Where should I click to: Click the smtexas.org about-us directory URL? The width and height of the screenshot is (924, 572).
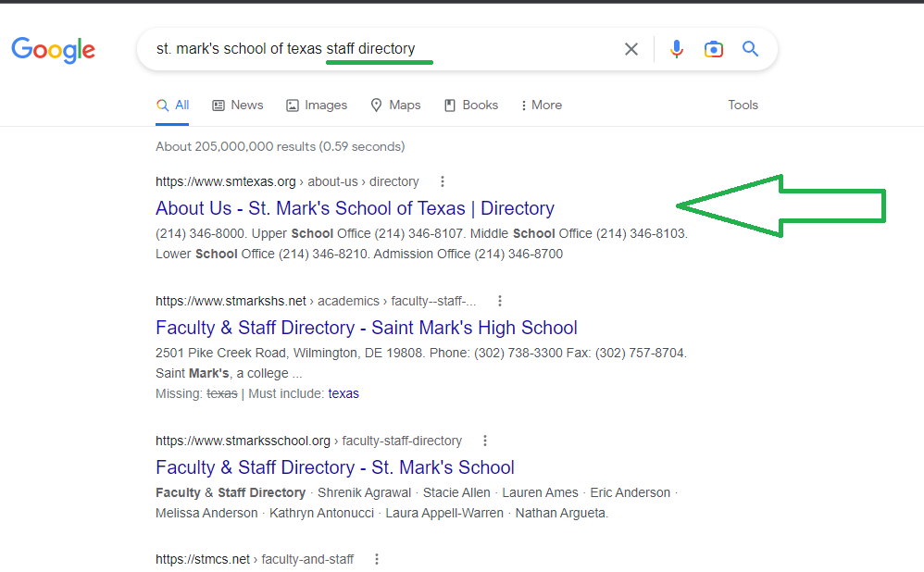(287, 182)
